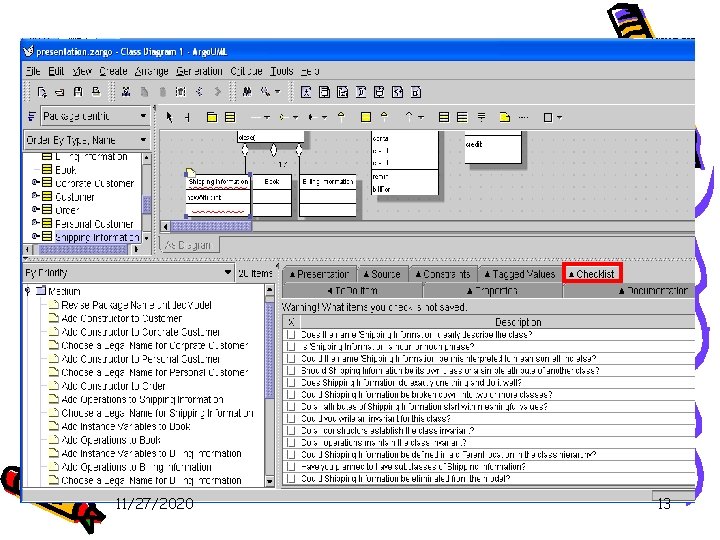Screen dimensions: 720x540
Task: Open the File menu
Action: (x=33, y=71)
